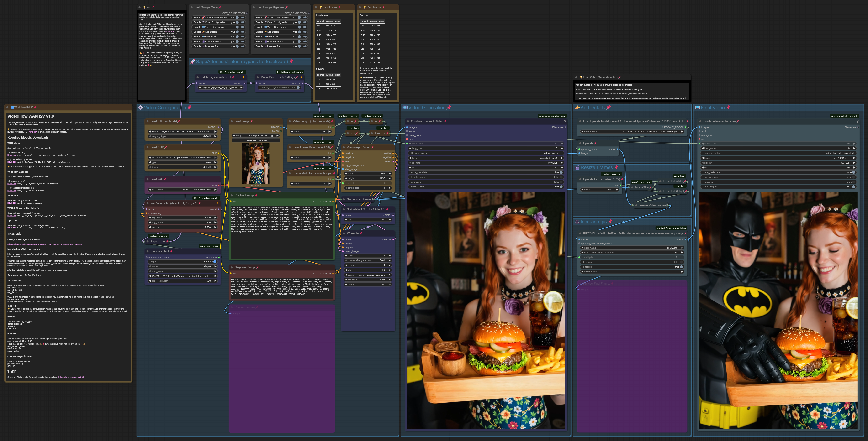Click help icon on Final Video's Combine node

857,122
